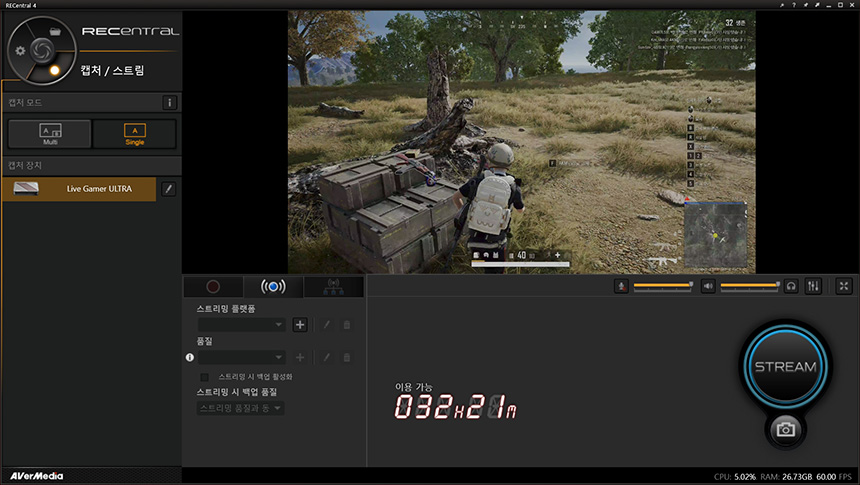Expand preview to fullscreen
The width and height of the screenshot is (860, 485).
click(844, 286)
